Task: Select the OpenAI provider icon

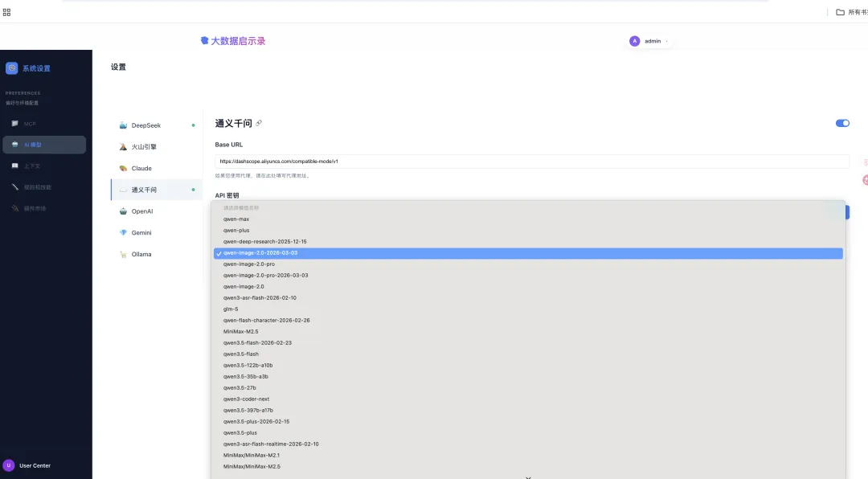Action: tap(123, 211)
